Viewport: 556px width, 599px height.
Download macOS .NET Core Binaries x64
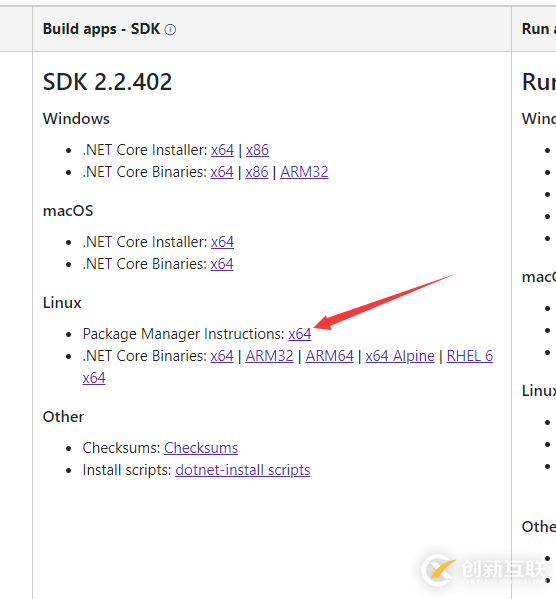(222, 264)
